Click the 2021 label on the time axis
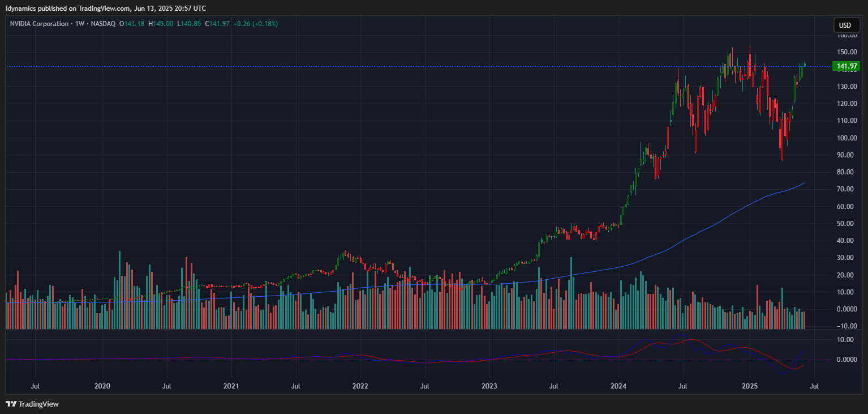Viewport: 868px width, 414px height. 231,386
